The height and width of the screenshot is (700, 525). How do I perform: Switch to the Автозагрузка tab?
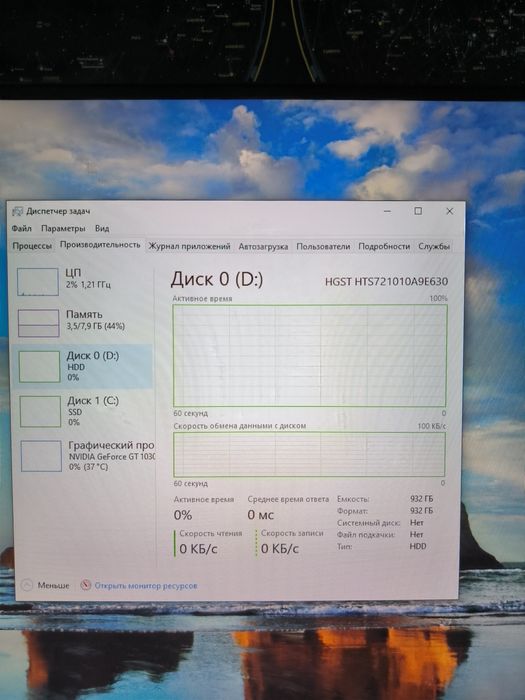263,246
